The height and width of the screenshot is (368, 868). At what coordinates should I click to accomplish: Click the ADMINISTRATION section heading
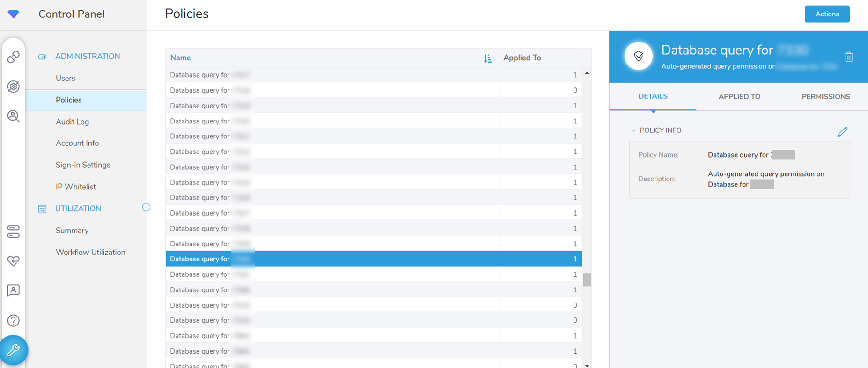[88, 56]
